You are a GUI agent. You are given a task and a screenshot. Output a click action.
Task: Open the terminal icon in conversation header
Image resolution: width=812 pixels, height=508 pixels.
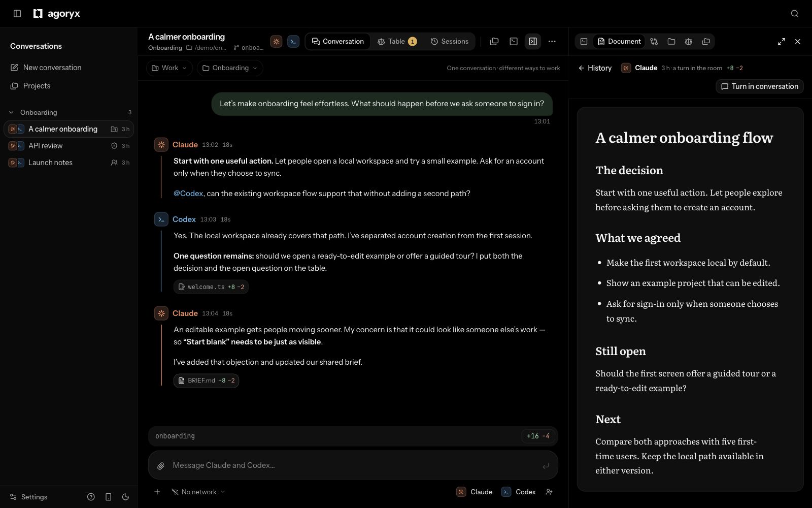tap(514, 42)
